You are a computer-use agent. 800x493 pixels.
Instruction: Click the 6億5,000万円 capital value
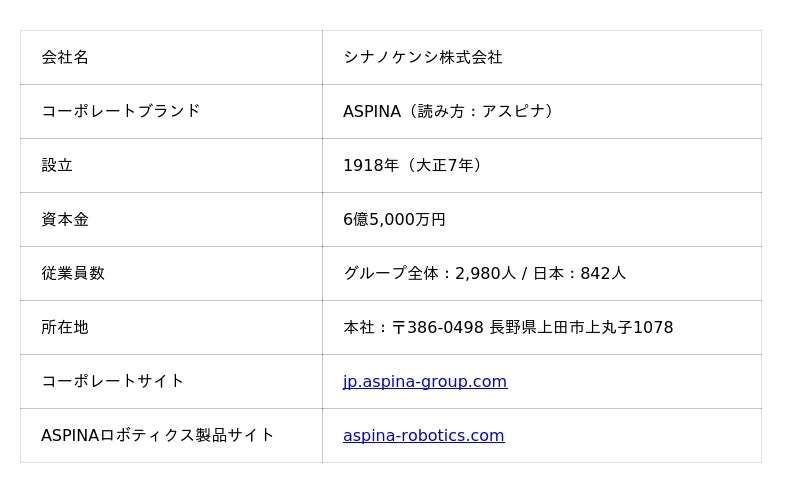pyautogui.click(x=394, y=220)
